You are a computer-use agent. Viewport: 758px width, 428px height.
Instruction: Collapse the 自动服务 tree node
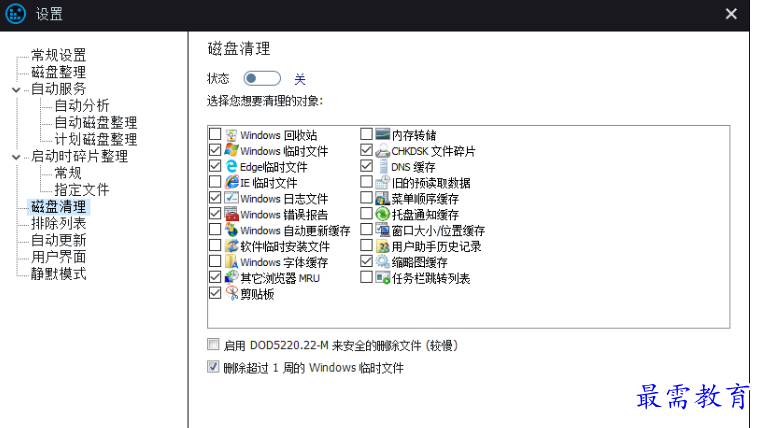[16, 89]
